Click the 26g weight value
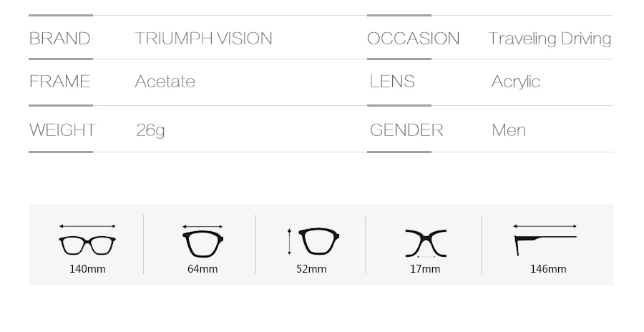The height and width of the screenshot is (332, 644). pos(151,130)
